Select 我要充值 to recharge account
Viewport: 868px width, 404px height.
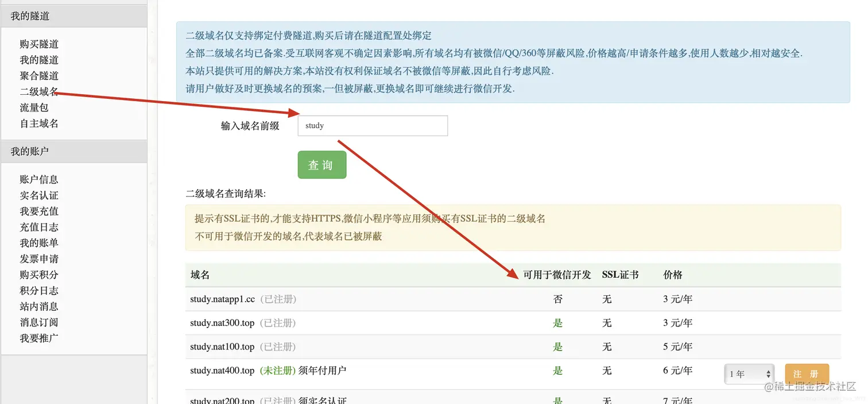click(38, 211)
